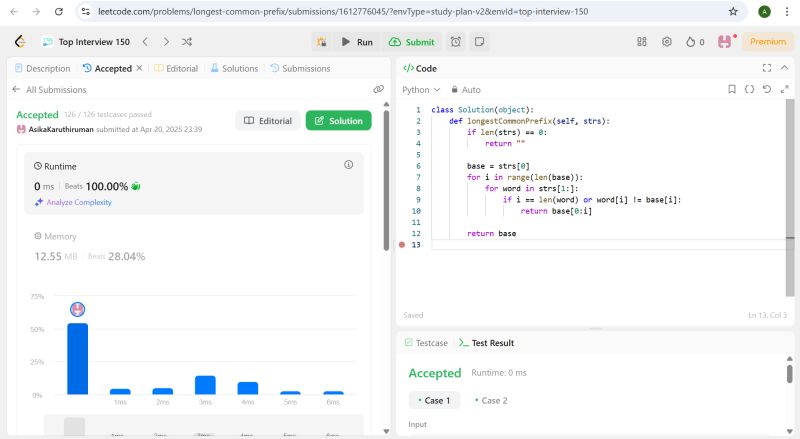Click the avatar marker above the chart
The image size is (800, 439).
coord(78,309)
